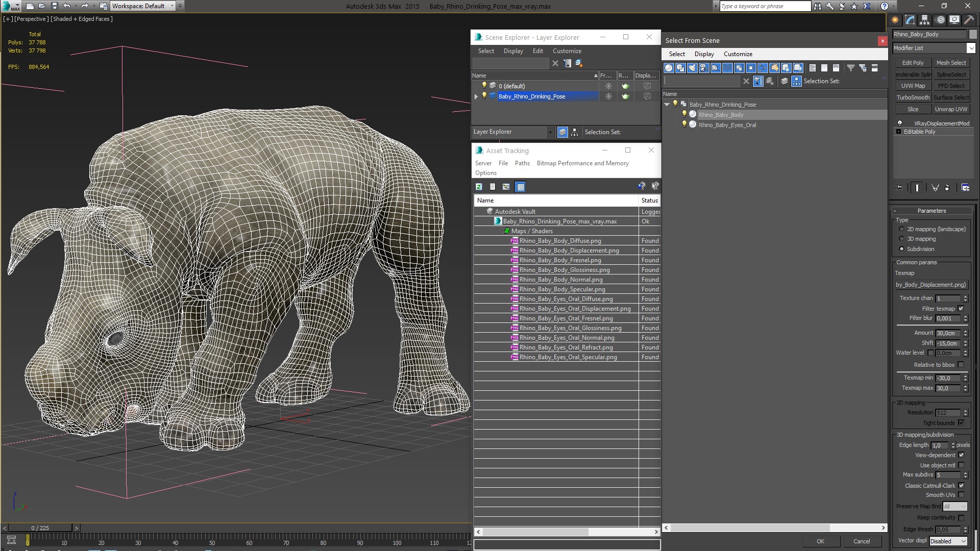Toggle Classic Catmull-Clark checkbox
980x551 pixels.
(961, 486)
